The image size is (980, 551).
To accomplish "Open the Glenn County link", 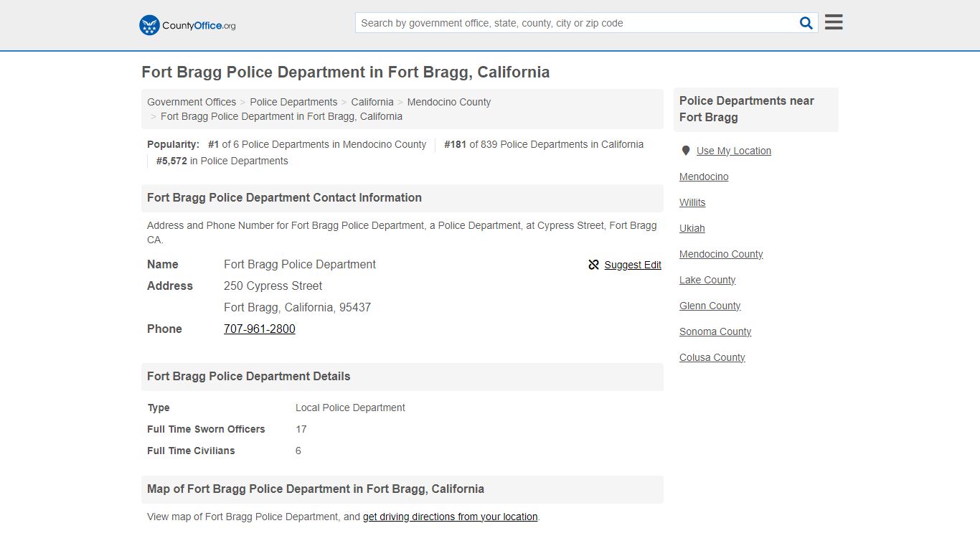I will coord(710,306).
